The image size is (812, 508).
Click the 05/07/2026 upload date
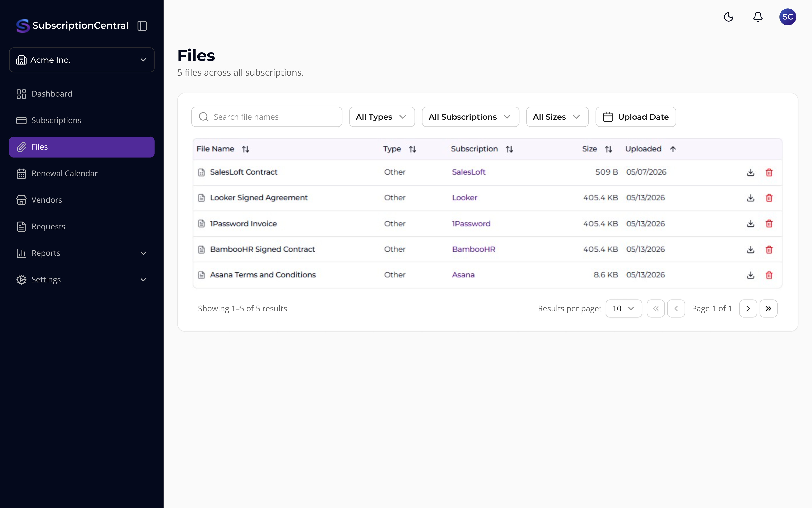(x=646, y=172)
